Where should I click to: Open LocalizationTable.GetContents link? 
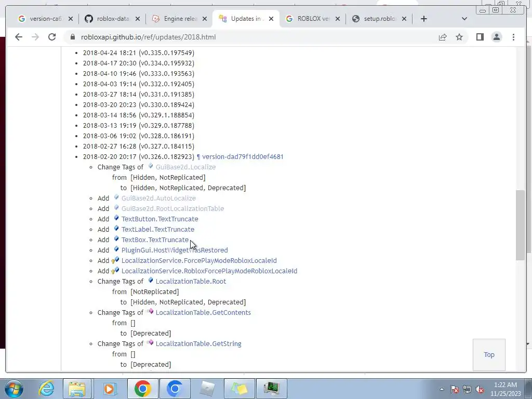(x=203, y=312)
